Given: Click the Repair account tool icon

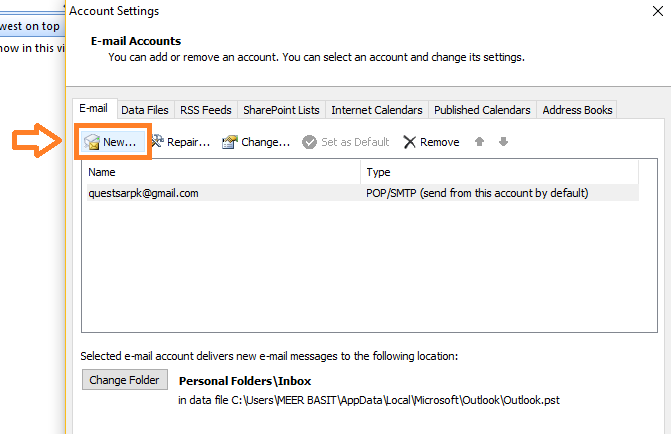Looking at the screenshot, I should 157,142.
